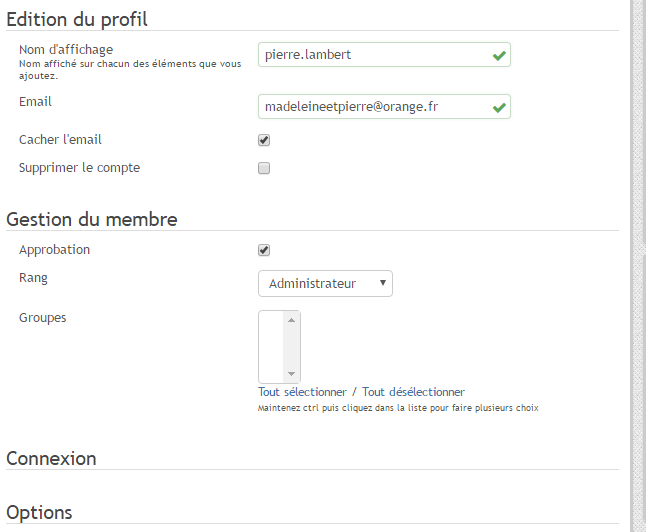Viewport: 646px width, 532px height.
Task: Focus the Nom d'affichage text field
Action: pos(370,55)
